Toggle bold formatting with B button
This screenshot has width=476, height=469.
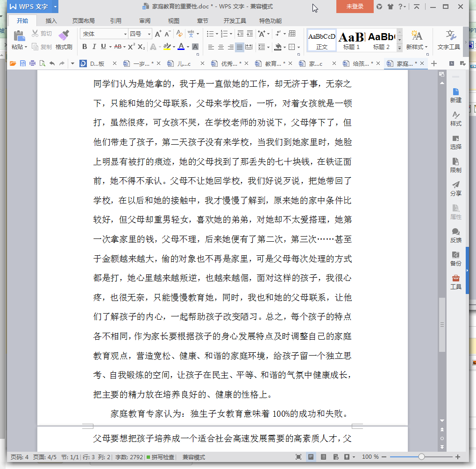click(x=85, y=47)
